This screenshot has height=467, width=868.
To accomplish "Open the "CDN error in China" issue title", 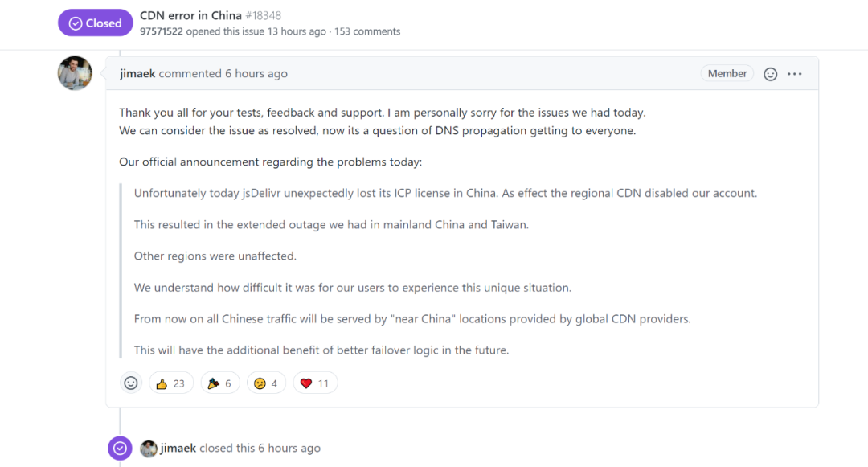I will tap(190, 15).
